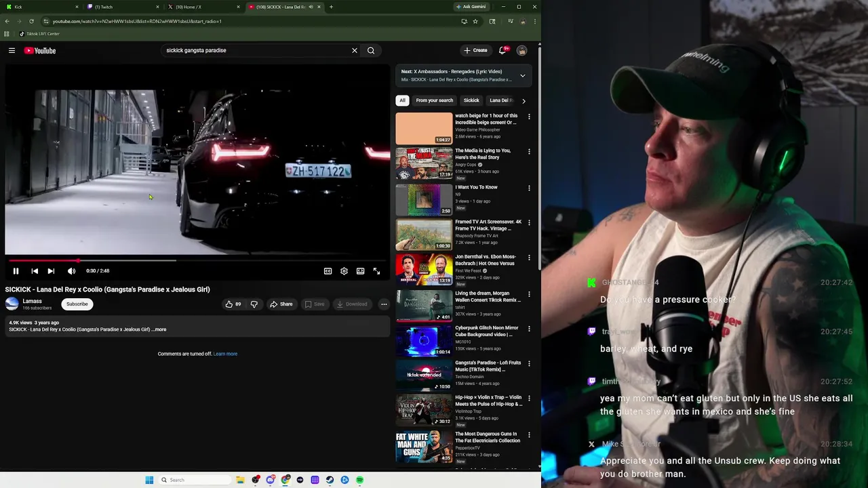868x488 pixels.
Task: Open The Most Dangerous Guns thumbnail
Action: [x=424, y=447]
